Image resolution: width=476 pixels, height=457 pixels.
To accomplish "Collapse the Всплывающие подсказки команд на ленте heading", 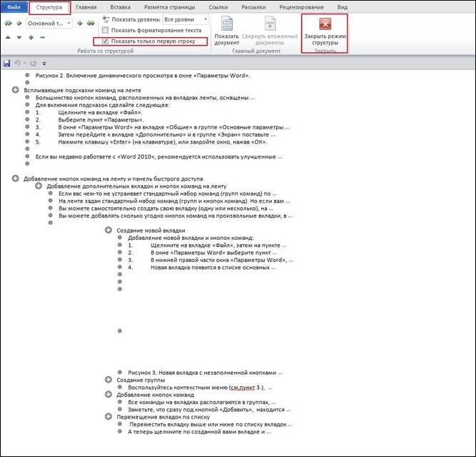I will (x=16, y=90).
